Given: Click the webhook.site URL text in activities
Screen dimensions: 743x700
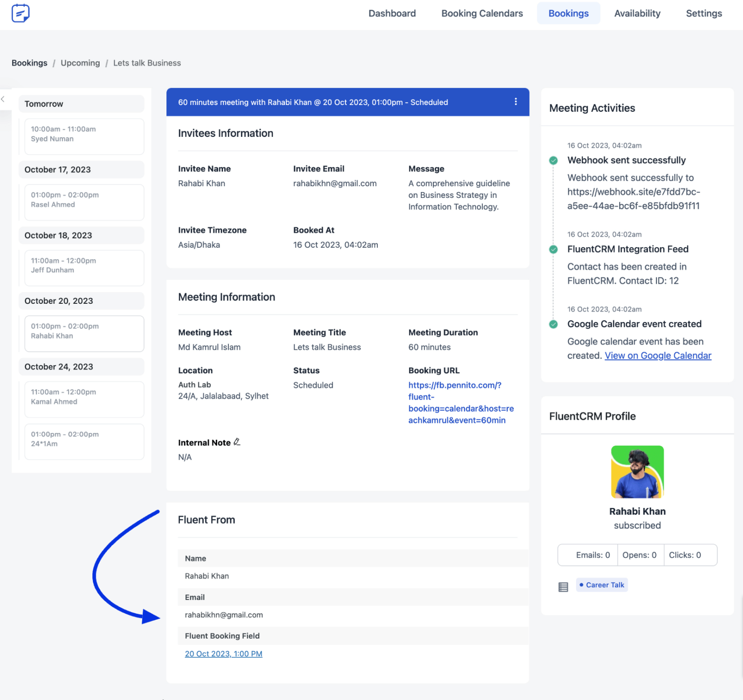Looking at the screenshot, I should [x=634, y=199].
